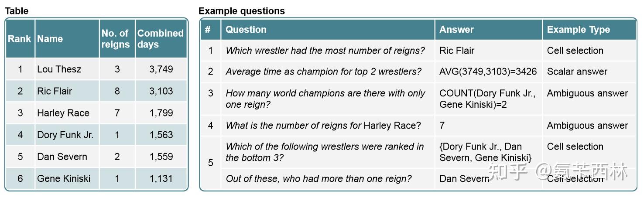Click the Answer column header
Viewport: 644px width, 198px height.
456,30
